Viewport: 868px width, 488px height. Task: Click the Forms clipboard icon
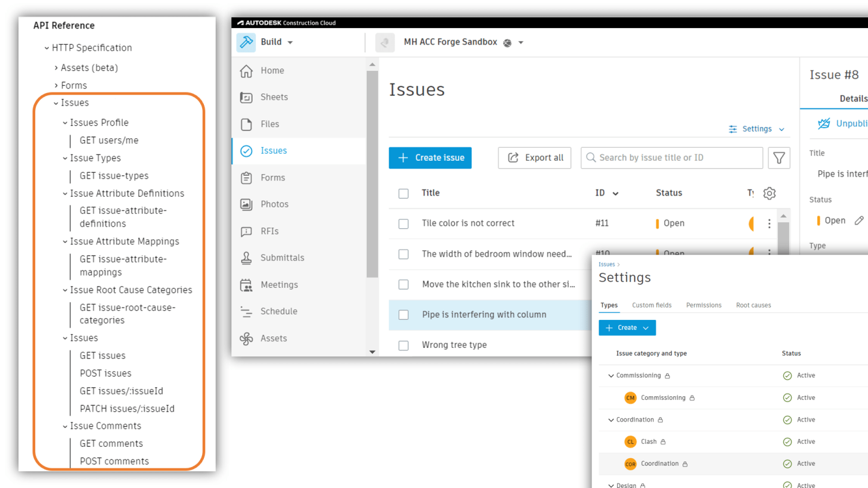[246, 178]
